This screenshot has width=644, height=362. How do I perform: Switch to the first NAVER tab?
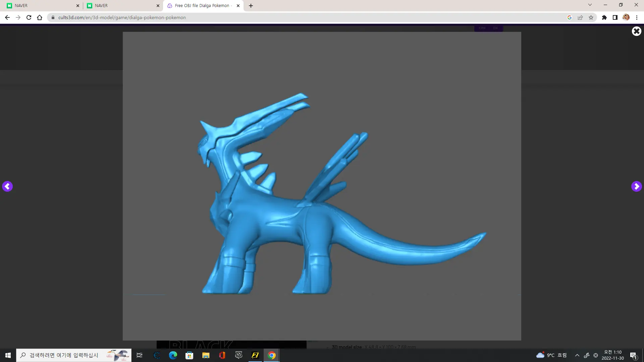coord(40,6)
